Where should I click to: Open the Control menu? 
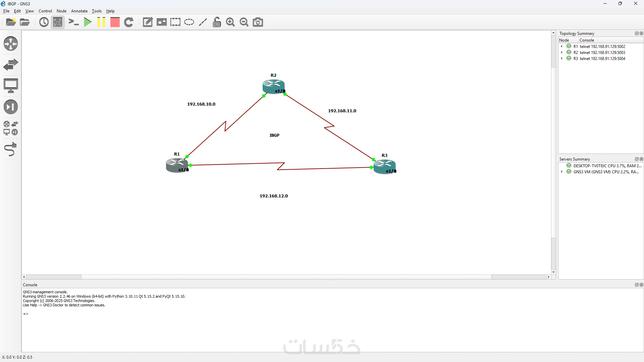point(45,11)
